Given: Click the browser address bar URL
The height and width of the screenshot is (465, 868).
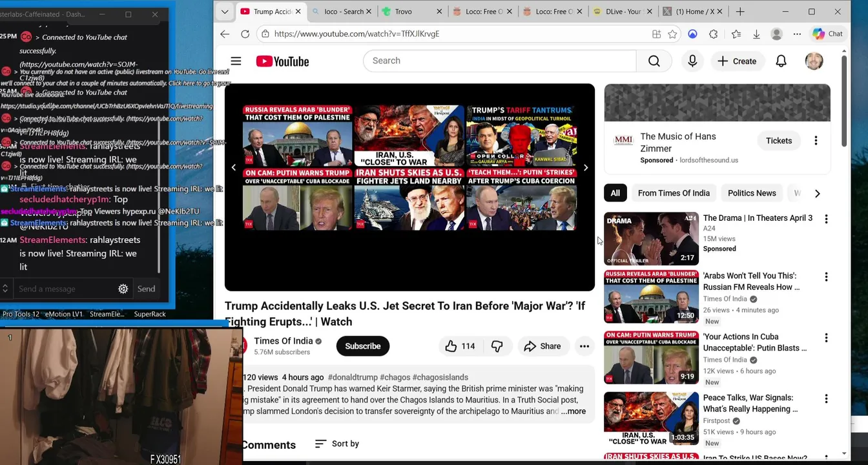Looking at the screenshot, I should (356, 34).
